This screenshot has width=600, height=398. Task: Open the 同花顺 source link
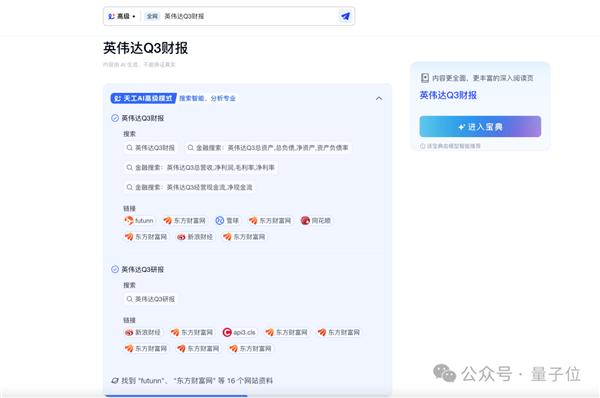tap(316, 220)
